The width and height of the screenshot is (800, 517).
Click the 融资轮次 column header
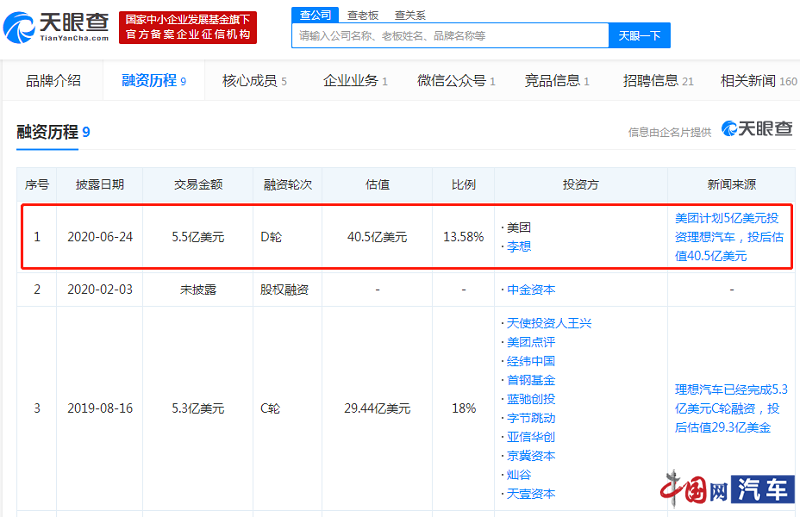(x=288, y=184)
